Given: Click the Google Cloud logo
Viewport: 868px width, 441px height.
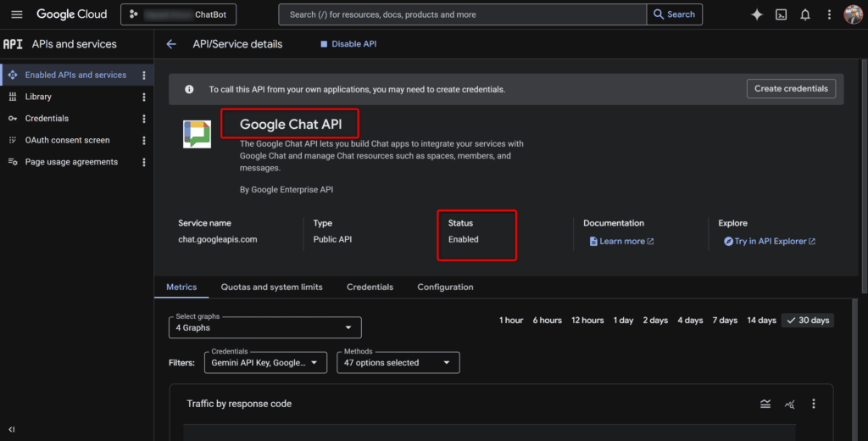Looking at the screenshot, I should point(71,14).
